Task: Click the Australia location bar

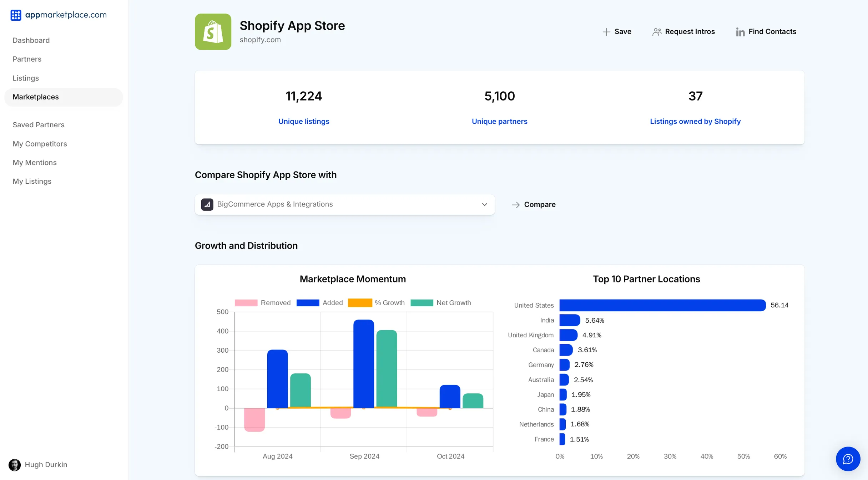Action: tap(564, 380)
